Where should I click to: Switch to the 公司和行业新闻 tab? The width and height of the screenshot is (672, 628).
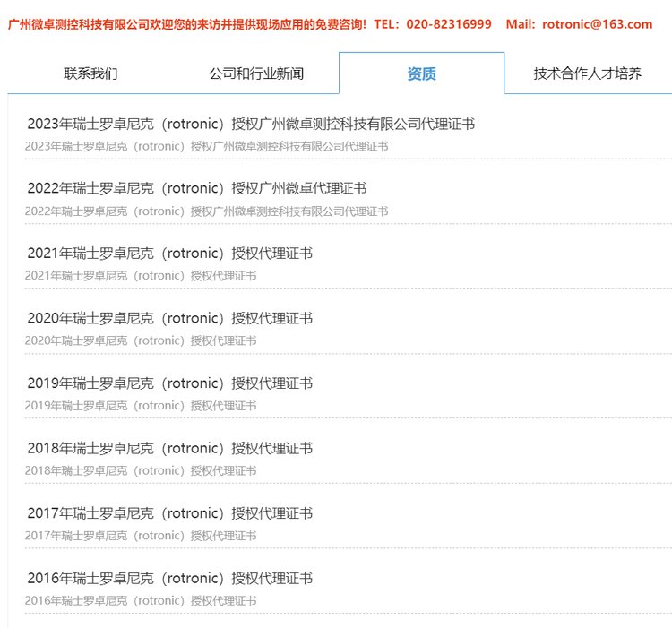point(256,73)
